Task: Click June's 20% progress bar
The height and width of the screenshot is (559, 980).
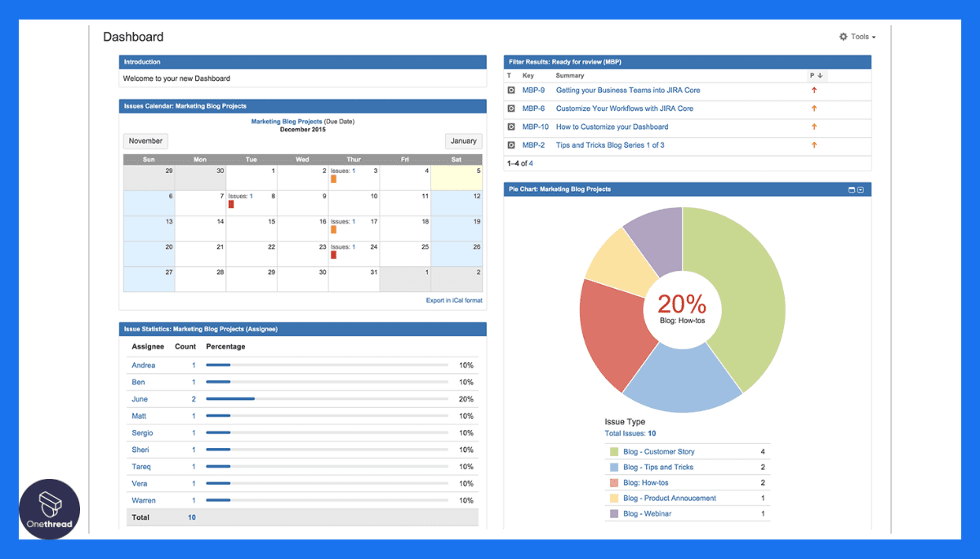Action: 229,398
